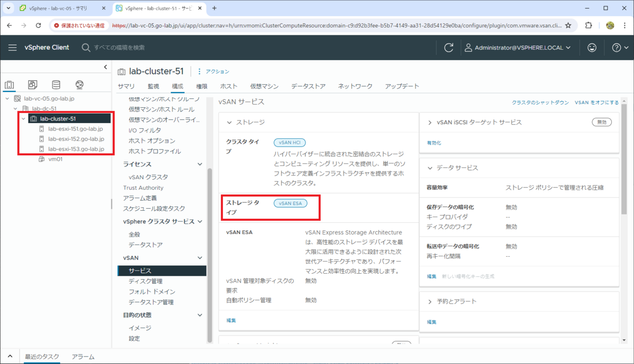Open the 権限 tab
The width and height of the screenshot is (634, 364).
(x=202, y=86)
